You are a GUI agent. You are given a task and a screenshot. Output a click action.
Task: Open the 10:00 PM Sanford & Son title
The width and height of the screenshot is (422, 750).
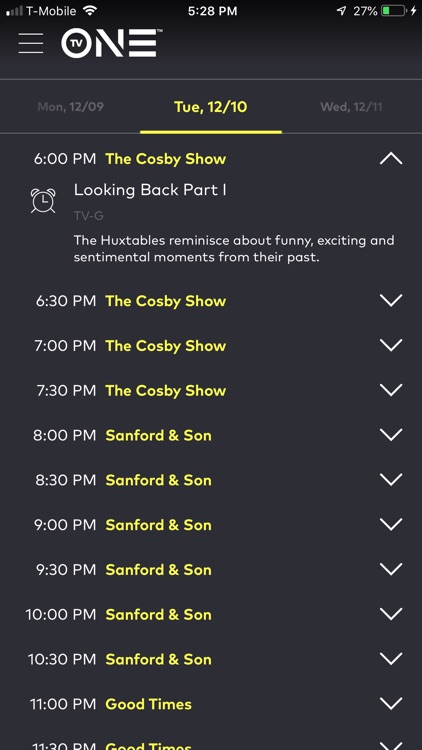158,614
